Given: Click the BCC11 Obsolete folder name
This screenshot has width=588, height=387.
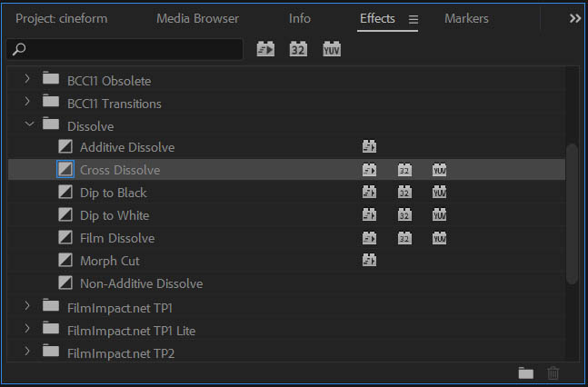Looking at the screenshot, I should coord(109,81).
